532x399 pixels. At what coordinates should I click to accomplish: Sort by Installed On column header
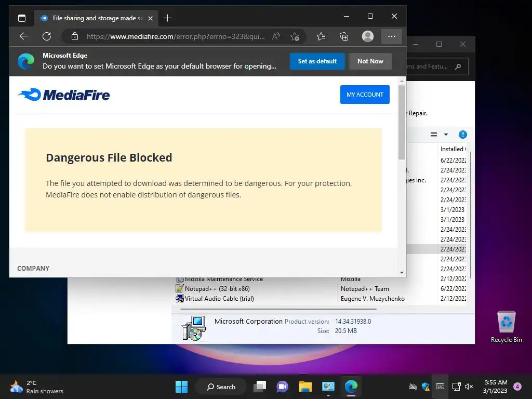tap(453, 149)
